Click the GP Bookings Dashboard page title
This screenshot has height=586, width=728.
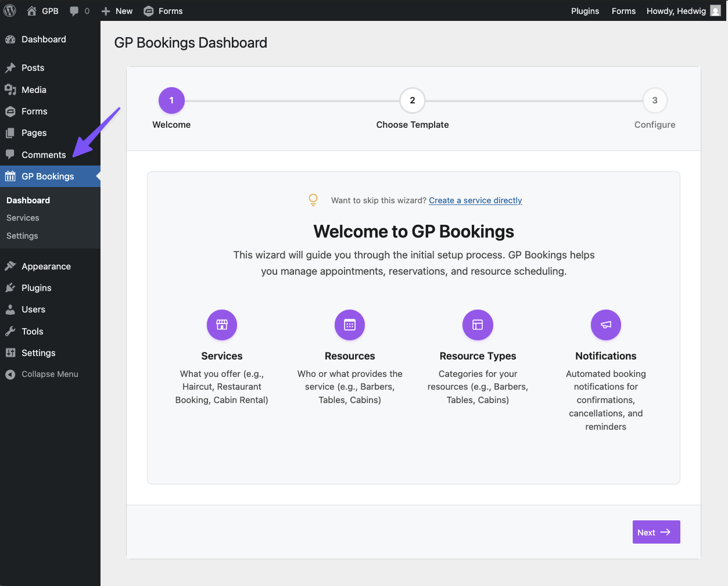point(191,43)
